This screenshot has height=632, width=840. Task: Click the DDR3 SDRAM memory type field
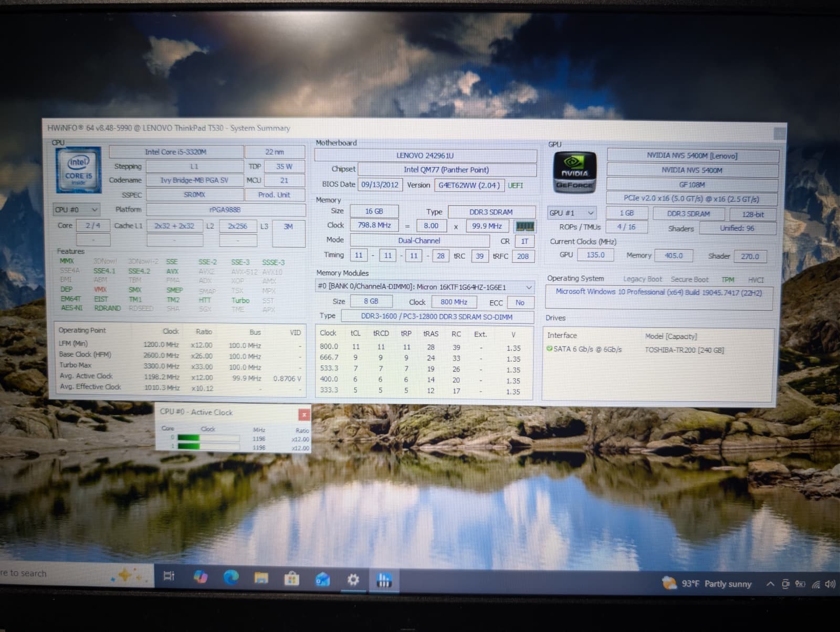(x=491, y=212)
